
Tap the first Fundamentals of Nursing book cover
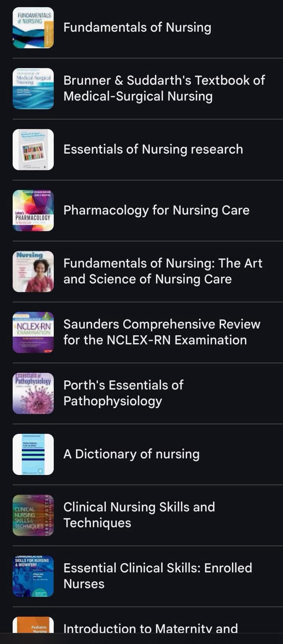tap(33, 28)
